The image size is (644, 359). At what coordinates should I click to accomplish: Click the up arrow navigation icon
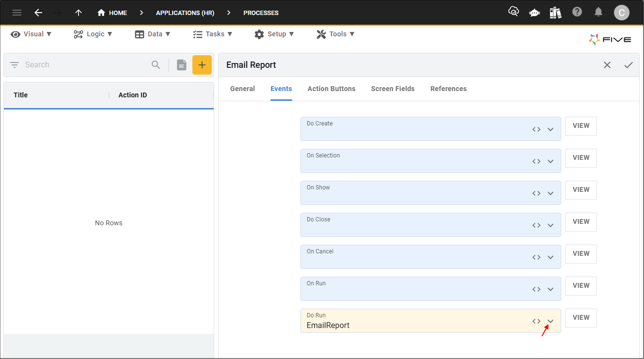pyautogui.click(x=79, y=13)
